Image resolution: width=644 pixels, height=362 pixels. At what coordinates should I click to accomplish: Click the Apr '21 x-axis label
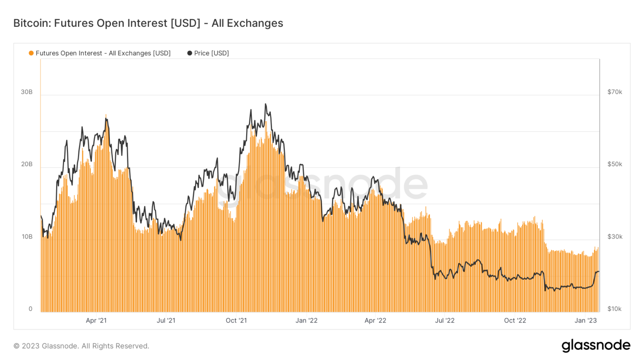pos(96,321)
